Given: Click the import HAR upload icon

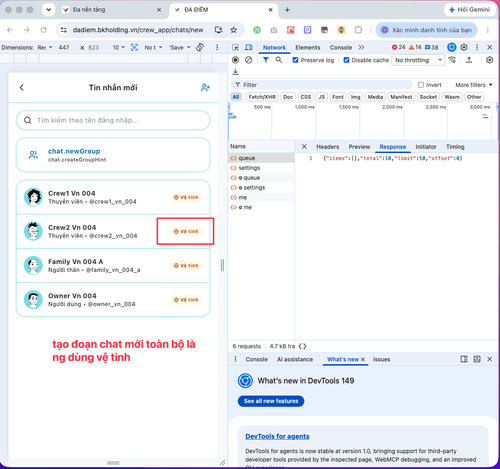Looking at the screenshot, I should (x=469, y=60).
